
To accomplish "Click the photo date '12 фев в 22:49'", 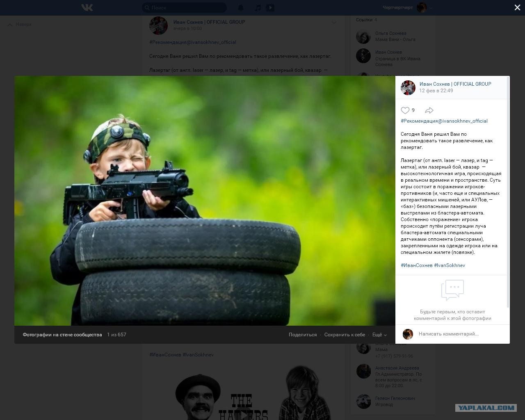I will tap(436, 91).
